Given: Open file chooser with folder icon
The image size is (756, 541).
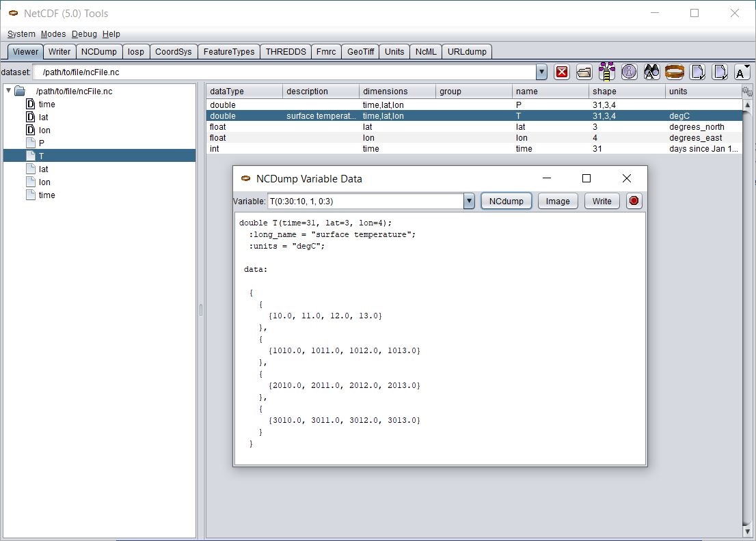Looking at the screenshot, I should click(x=584, y=72).
